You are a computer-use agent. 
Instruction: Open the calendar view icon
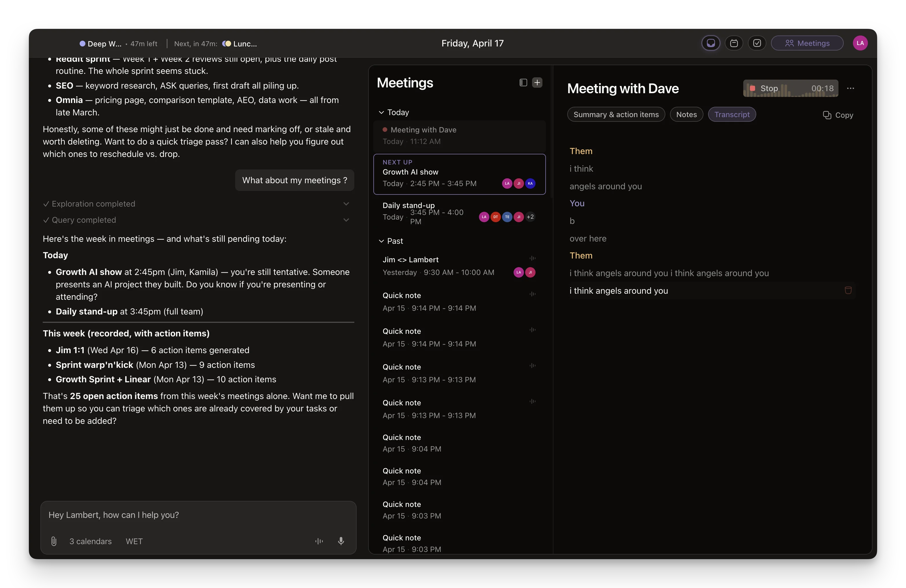pyautogui.click(x=733, y=43)
